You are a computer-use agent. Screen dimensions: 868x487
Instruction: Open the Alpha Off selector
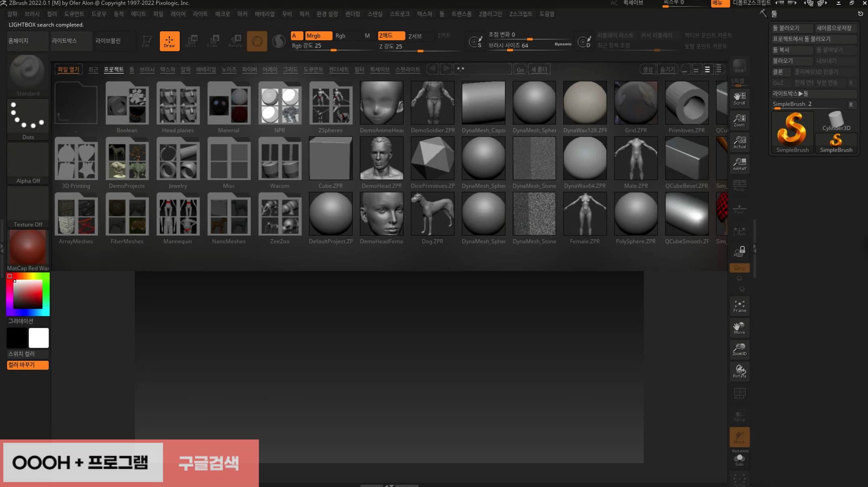click(28, 163)
